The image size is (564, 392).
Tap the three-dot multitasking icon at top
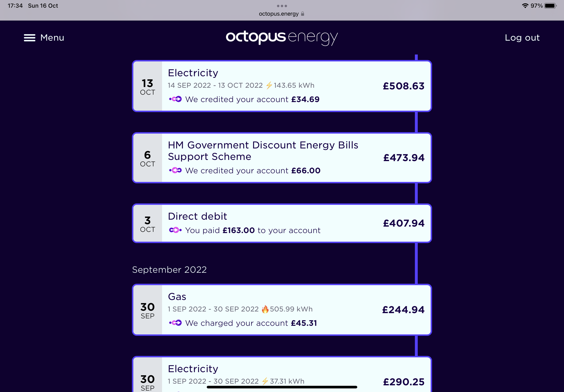282,6
